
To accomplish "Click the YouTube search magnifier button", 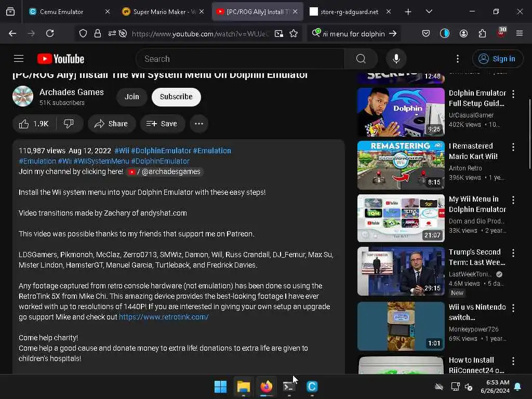I will point(361,59).
